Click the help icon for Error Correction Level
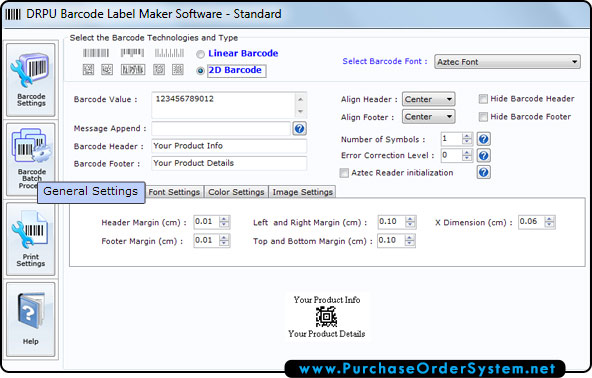 tap(484, 156)
